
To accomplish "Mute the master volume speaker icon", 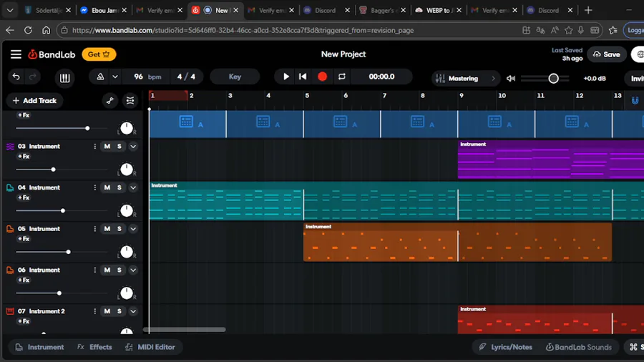I will [510, 79].
